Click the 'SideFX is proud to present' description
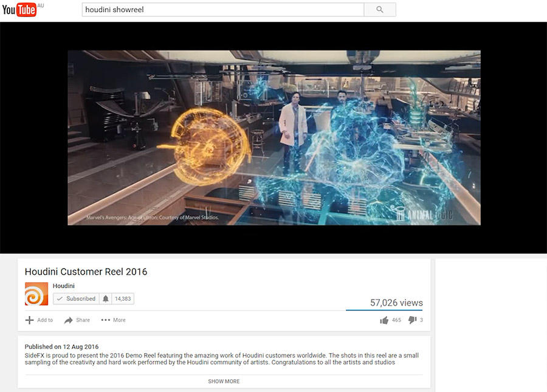The height and width of the screenshot is (392, 547). [221, 359]
